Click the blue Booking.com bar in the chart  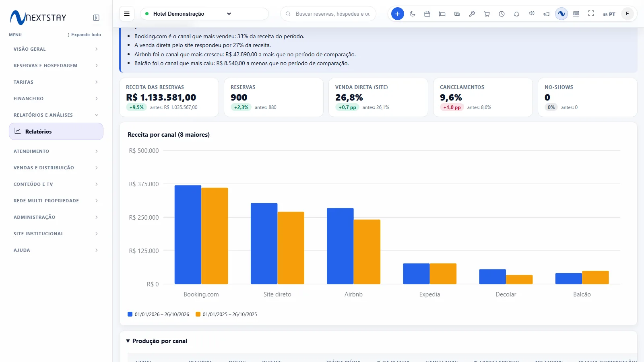pos(188,235)
